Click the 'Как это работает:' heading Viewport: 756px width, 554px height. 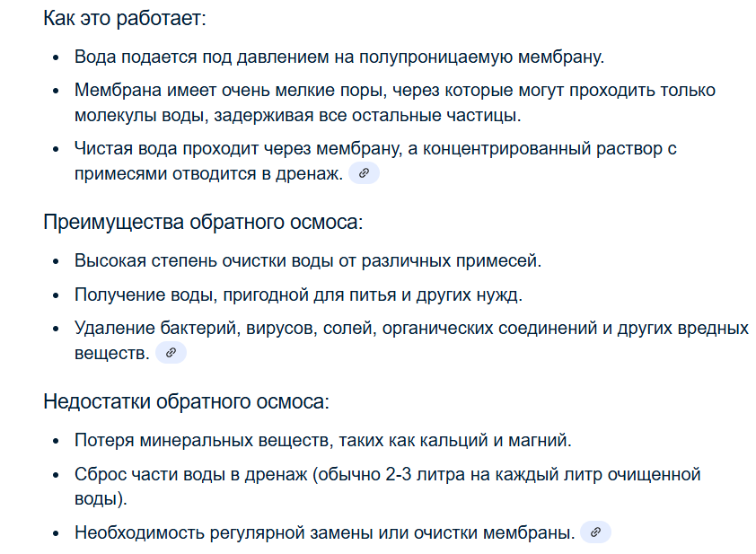[125, 18]
